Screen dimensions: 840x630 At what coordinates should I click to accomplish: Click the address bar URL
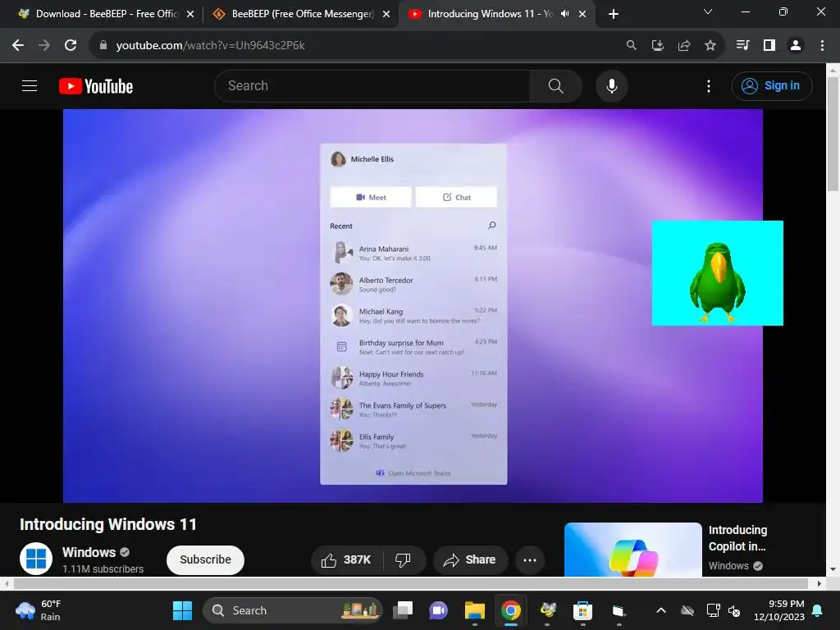[210, 46]
